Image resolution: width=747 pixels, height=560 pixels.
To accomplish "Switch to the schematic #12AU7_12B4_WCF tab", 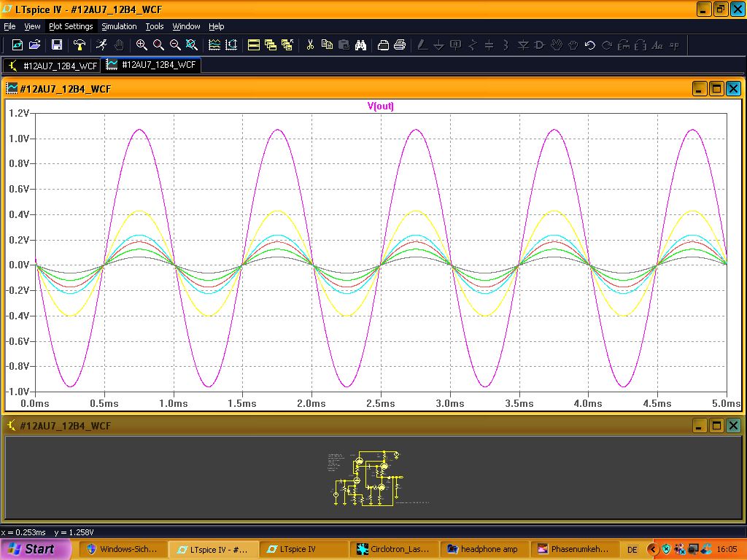I will [x=51, y=65].
